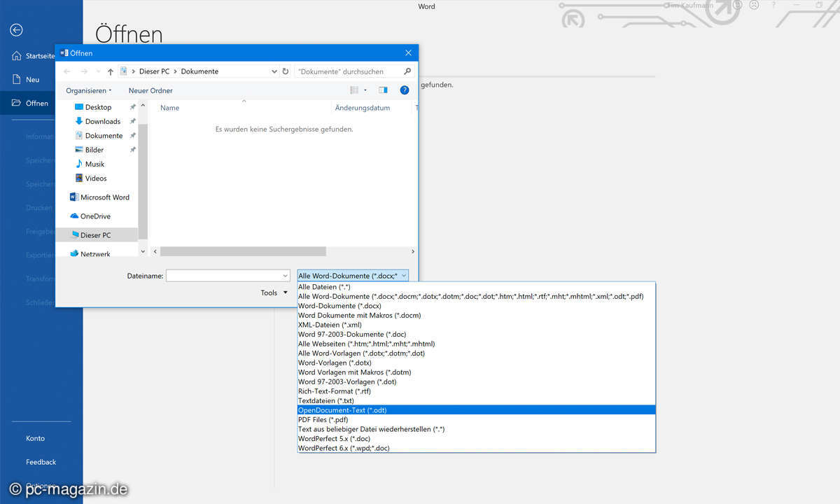This screenshot has height=504, width=840.
Task: Click the dialog forward navigation arrow
Action: (84, 71)
